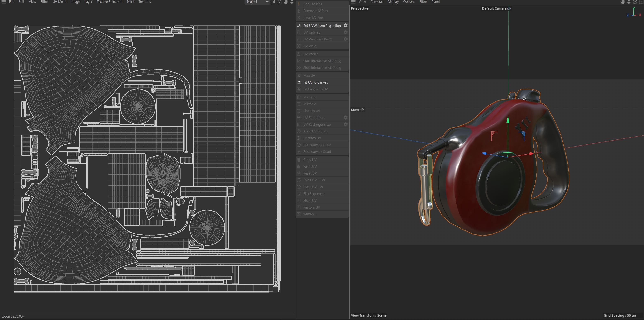Click the orbit rotate icon in 3D viewport
Viewport: 644px width, 320px height.
(x=635, y=2)
